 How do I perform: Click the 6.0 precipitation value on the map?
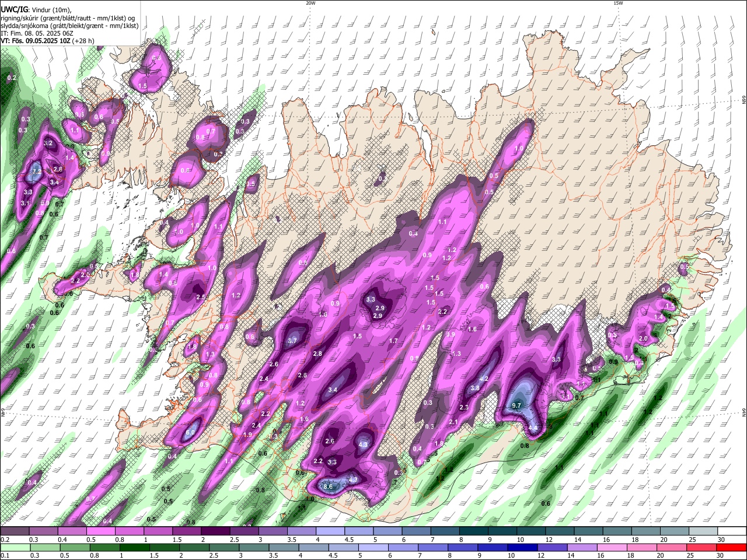click(x=190, y=433)
